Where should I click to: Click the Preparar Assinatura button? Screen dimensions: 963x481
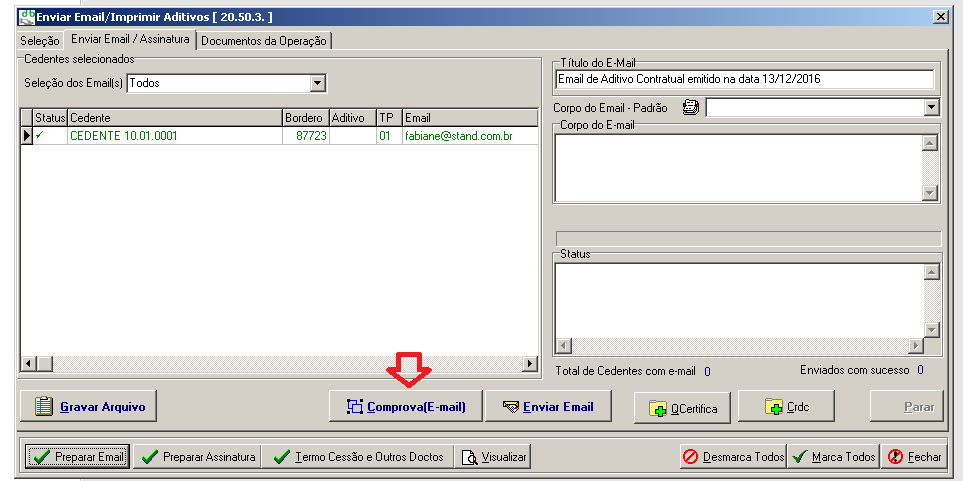pyautogui.click(x=197, y=457)
